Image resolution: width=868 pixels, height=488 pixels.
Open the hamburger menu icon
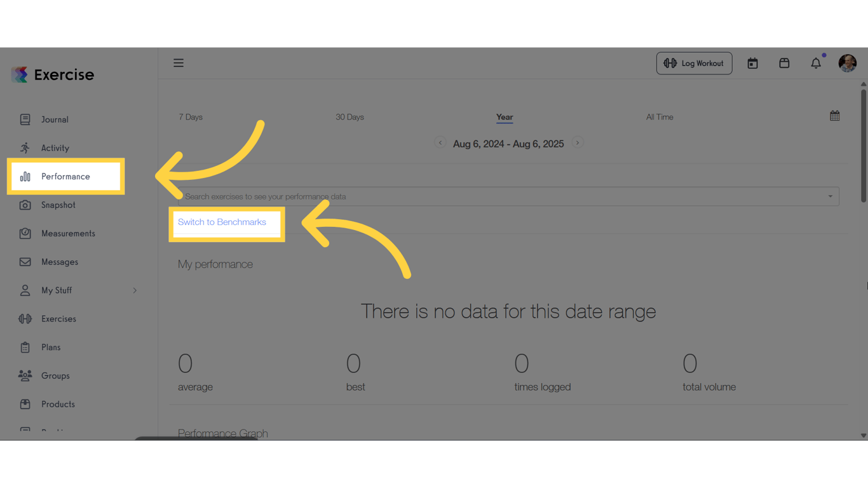point(179,63)
